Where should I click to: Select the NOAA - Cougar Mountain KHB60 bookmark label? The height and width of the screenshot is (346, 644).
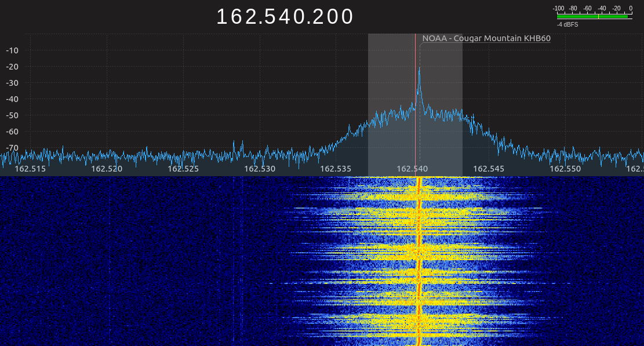(486, 38)
